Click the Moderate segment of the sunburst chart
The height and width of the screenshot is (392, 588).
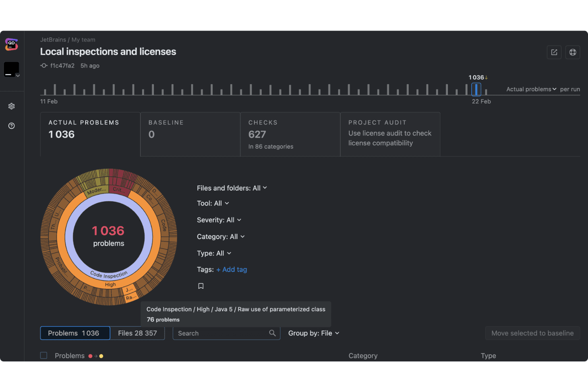[x=97, y=191]
